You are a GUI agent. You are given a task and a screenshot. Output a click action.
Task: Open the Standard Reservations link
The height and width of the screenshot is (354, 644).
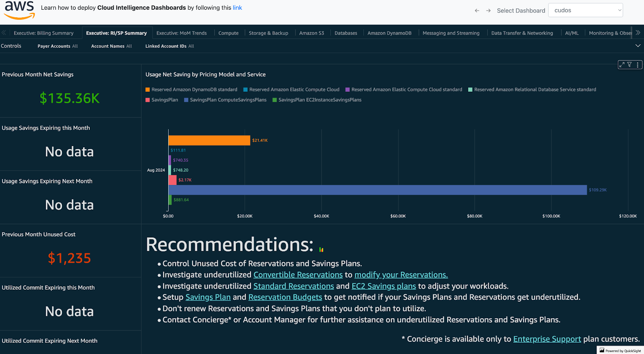(293, 286)
